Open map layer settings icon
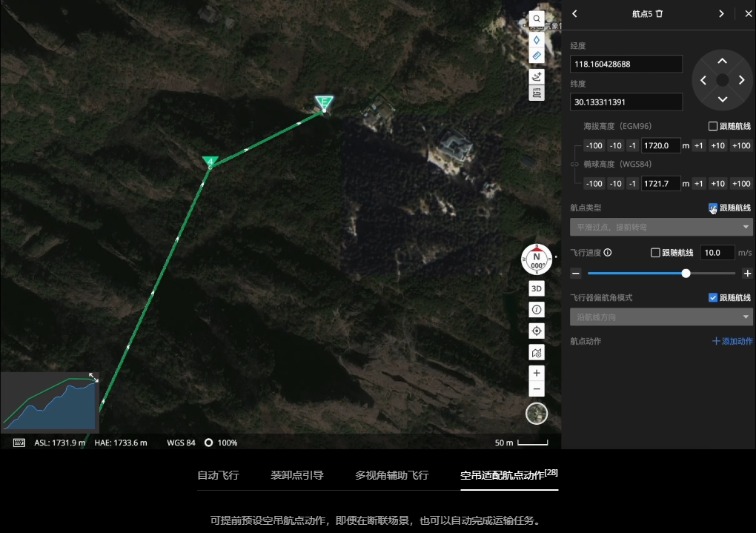 [537, 353]
